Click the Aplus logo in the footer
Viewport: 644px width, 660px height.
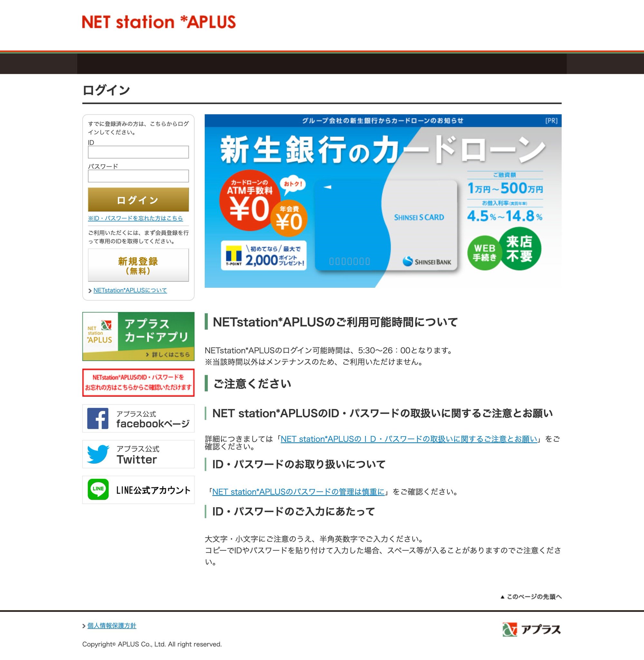[531, 629]
